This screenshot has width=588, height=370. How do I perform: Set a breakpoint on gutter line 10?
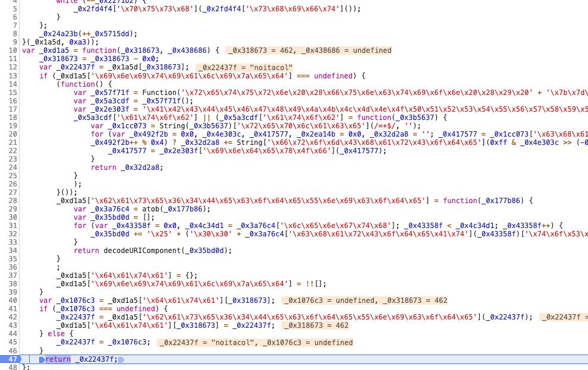click(12, 50)
